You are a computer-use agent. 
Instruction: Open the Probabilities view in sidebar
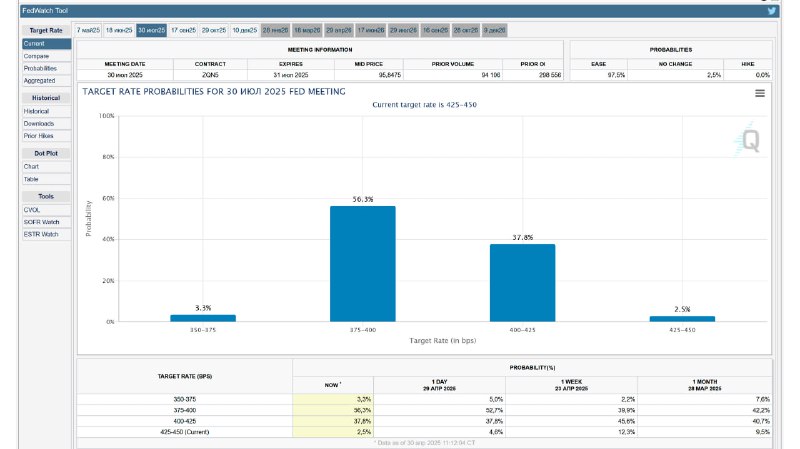[46, 68]
